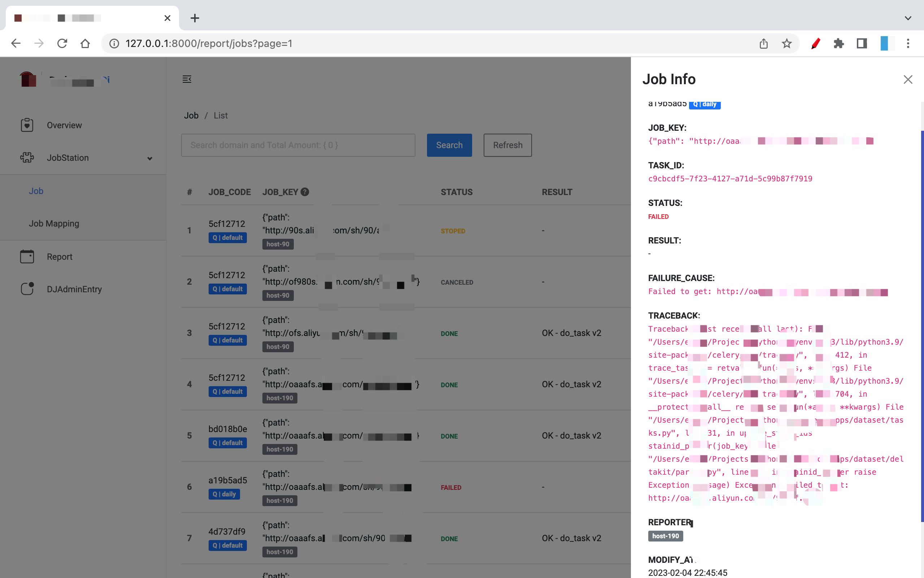The width and height of the screenshot is (924, 578).
Task: Click the JobStation puzzle icon
Action: [x=27, y=158]
